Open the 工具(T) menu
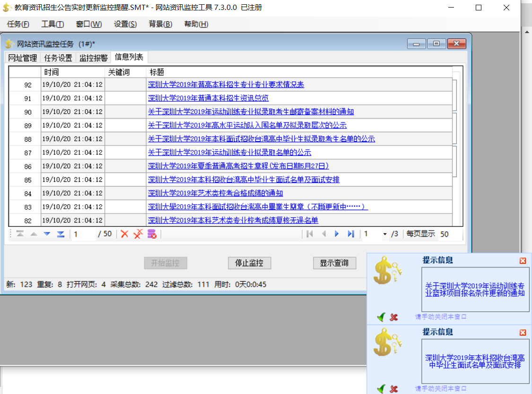This screenshot has height=394, width=532. 52,24
